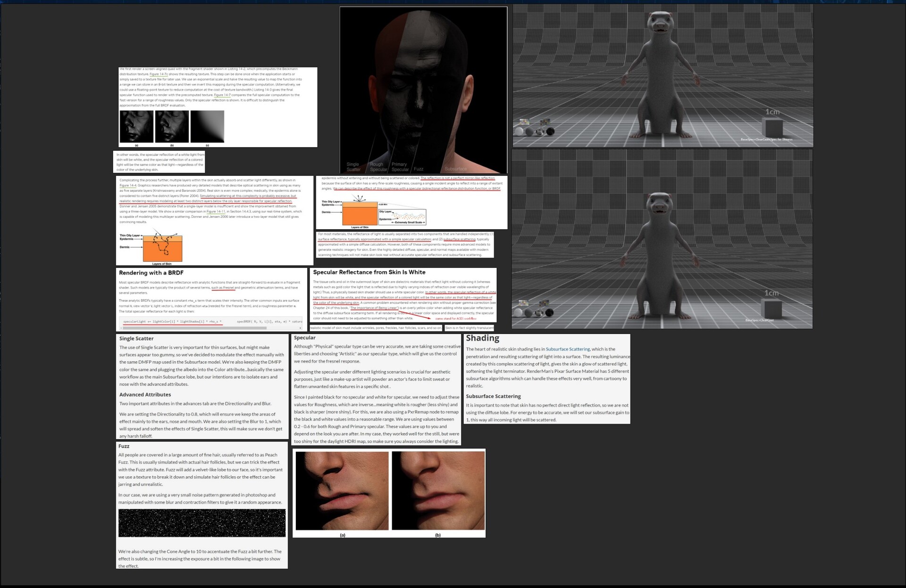Screen dimensions: 906x588
Task: Select the Fuzz noise texture strip
Action: point(202,523)
